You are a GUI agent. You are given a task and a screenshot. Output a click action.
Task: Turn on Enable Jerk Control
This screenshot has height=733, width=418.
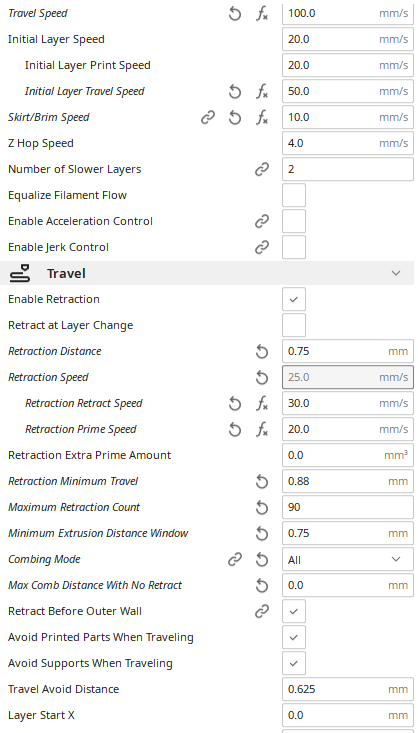click(x=294, y=247)
